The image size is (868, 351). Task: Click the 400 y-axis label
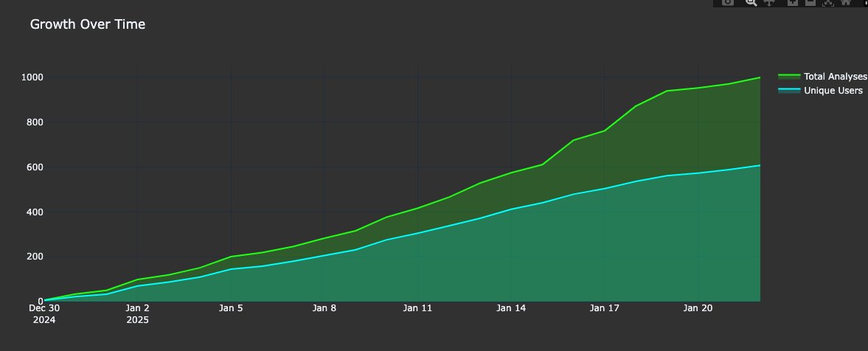click(x=34, y=212)
